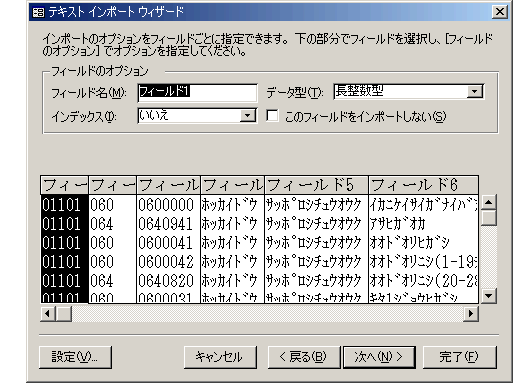Click the 設定(V)... button
Image resolution: width=513 pixels, height=383 pixels.
pyautogui.click(x=75, y=357)
